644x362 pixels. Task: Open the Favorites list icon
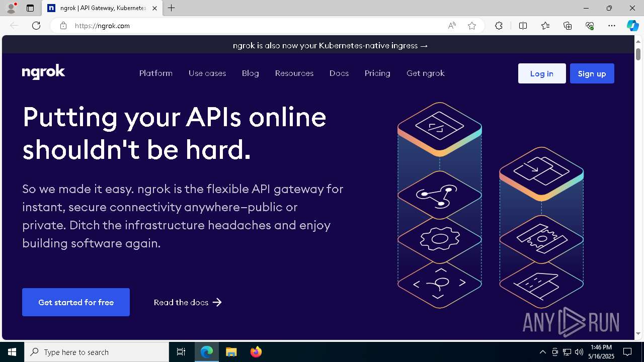pos(545,26)
